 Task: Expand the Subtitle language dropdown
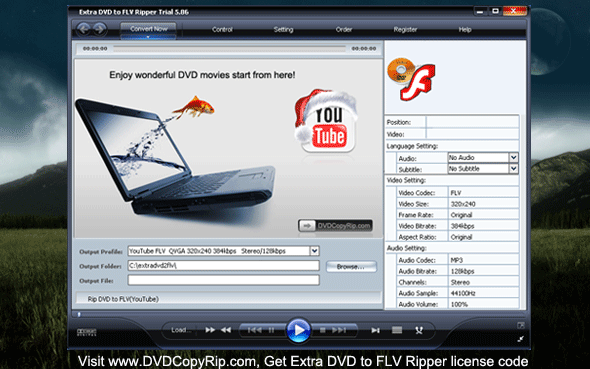[513, 169]
